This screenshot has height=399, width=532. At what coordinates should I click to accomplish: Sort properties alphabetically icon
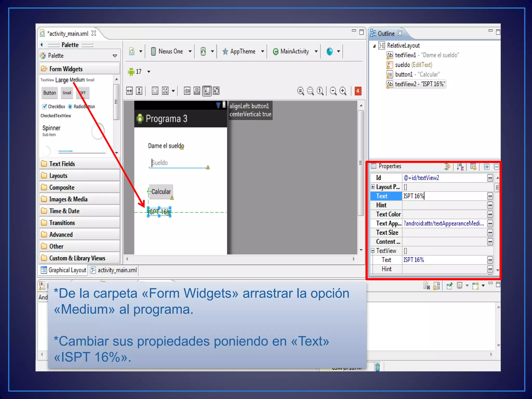pyautogui.click(x=460, y=167)
